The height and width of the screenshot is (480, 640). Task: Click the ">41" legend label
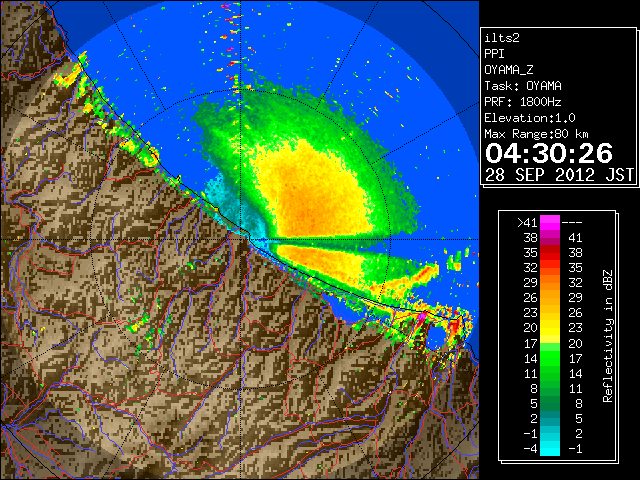tap(527, 222)
